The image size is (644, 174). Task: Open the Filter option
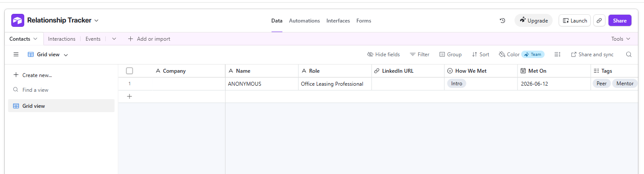[x=420, y=55]
